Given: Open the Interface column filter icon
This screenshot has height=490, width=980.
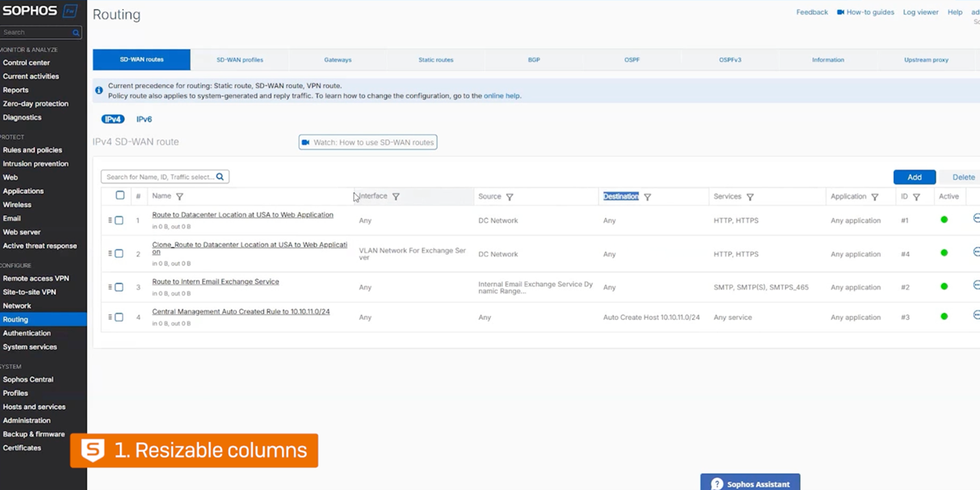Looking at the screenshot, I should (x=395, y=197).
